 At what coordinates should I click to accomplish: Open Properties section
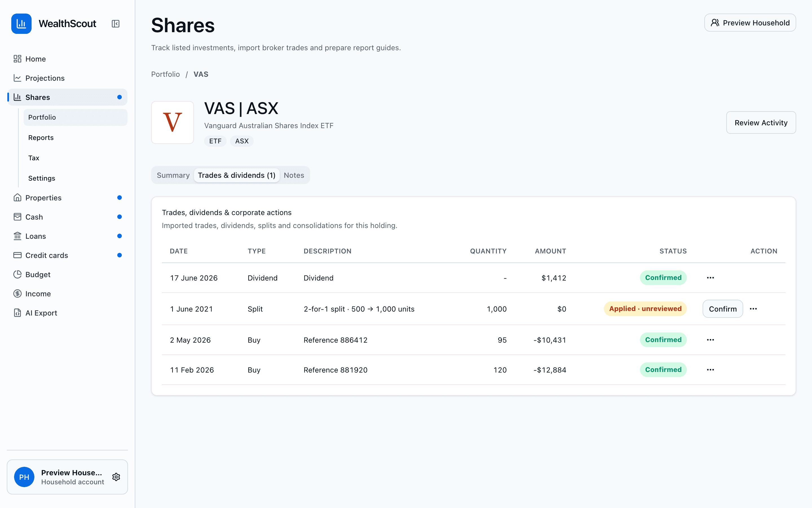67,198
